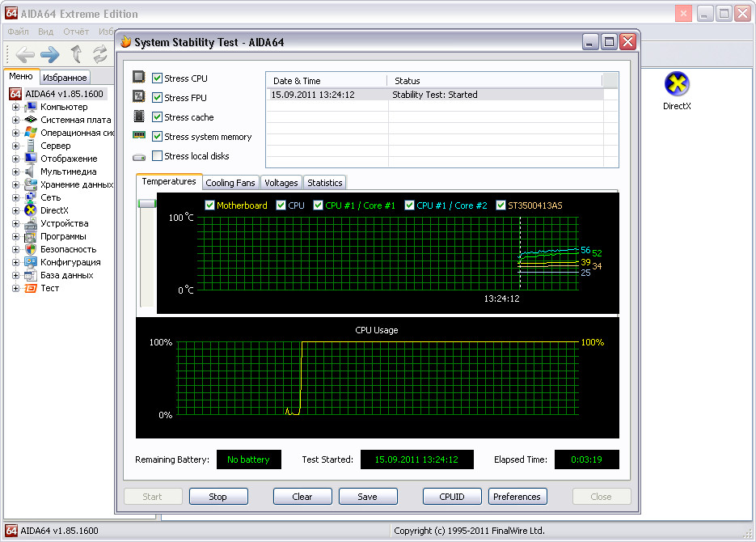Toggle CPU #1 / Core #2 checkbox
756x542 pixels.
[x=409, y=205]
